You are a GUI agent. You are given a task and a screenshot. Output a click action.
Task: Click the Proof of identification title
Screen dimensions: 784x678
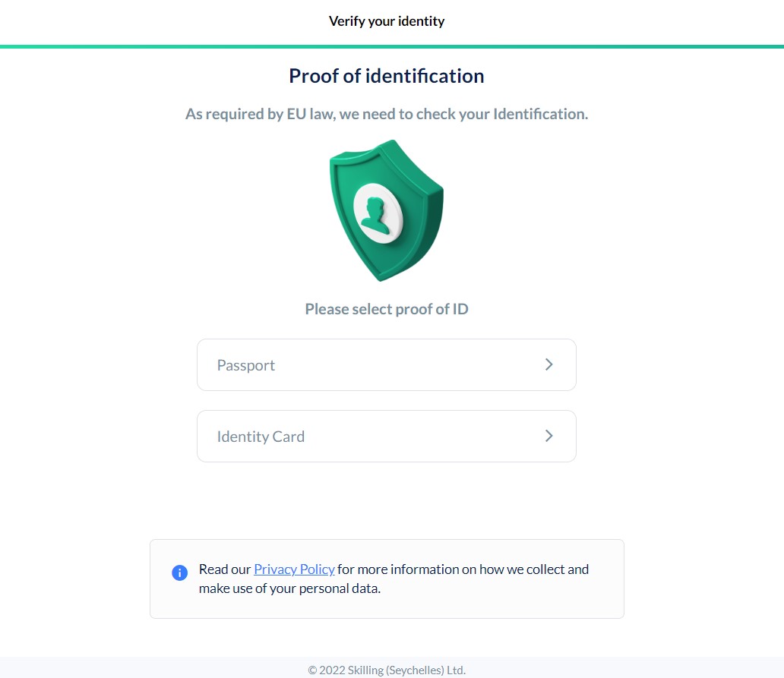pos(387,76)
